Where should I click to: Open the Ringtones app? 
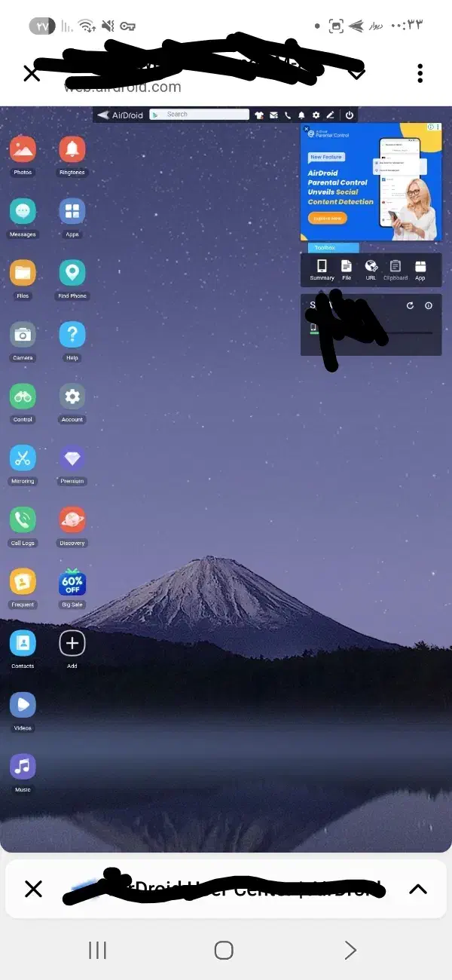coord(72,149)
